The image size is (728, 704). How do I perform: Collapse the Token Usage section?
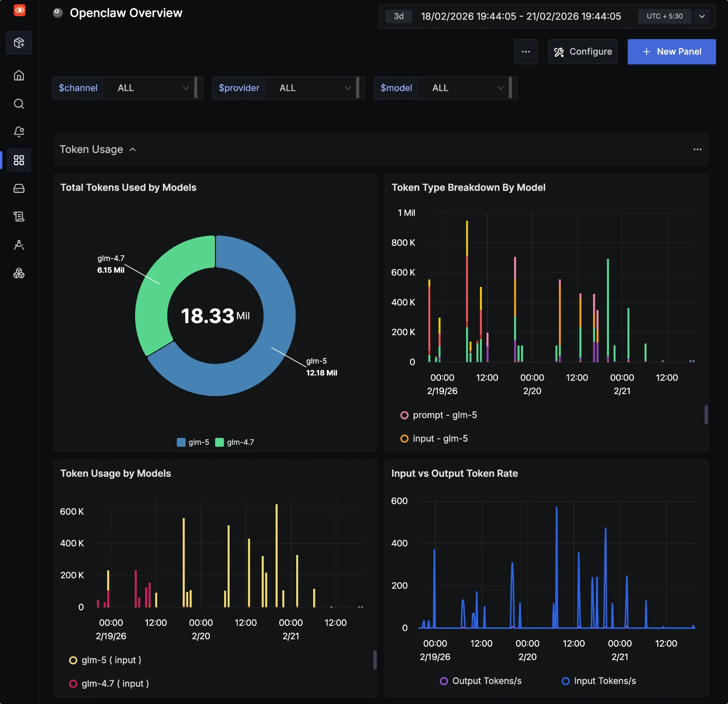point(133,149)
